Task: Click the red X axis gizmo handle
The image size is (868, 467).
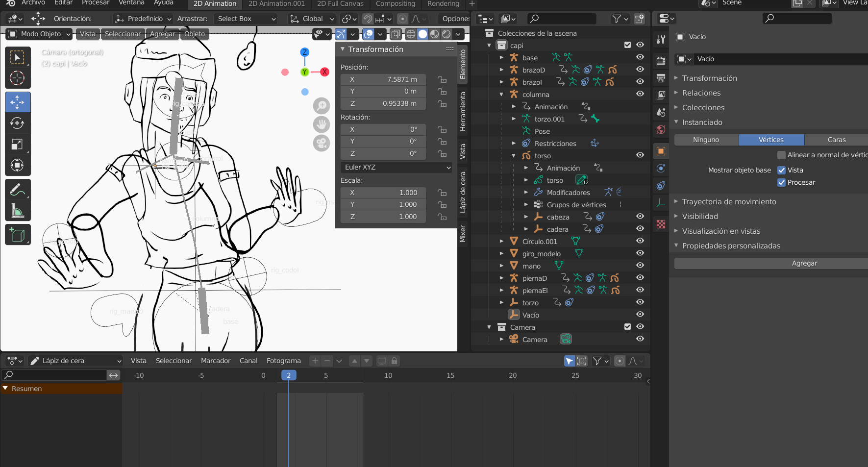Action: tap(324, 72)
